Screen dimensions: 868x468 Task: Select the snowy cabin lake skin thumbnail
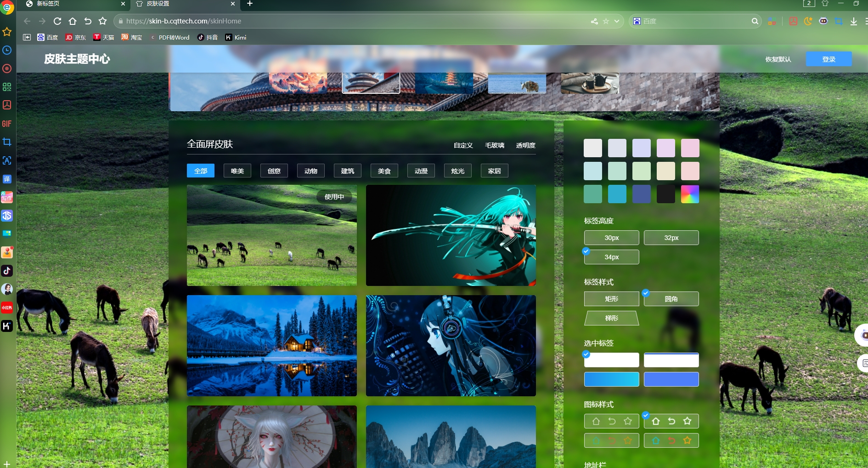[271, 346]
